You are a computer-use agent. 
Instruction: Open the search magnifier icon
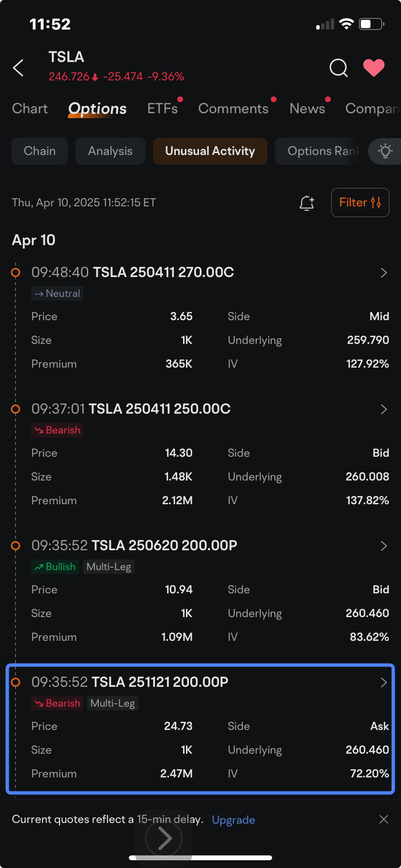pos(339,68)
